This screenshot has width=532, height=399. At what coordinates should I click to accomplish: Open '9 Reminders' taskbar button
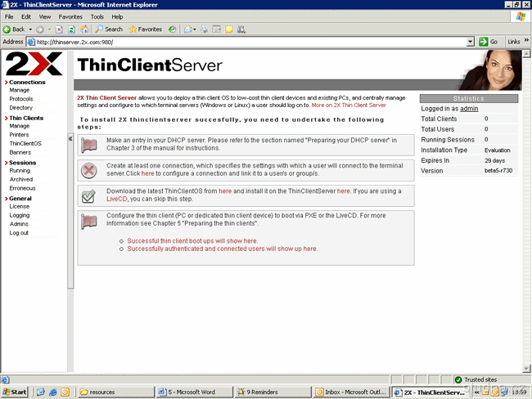coord(273,392)
